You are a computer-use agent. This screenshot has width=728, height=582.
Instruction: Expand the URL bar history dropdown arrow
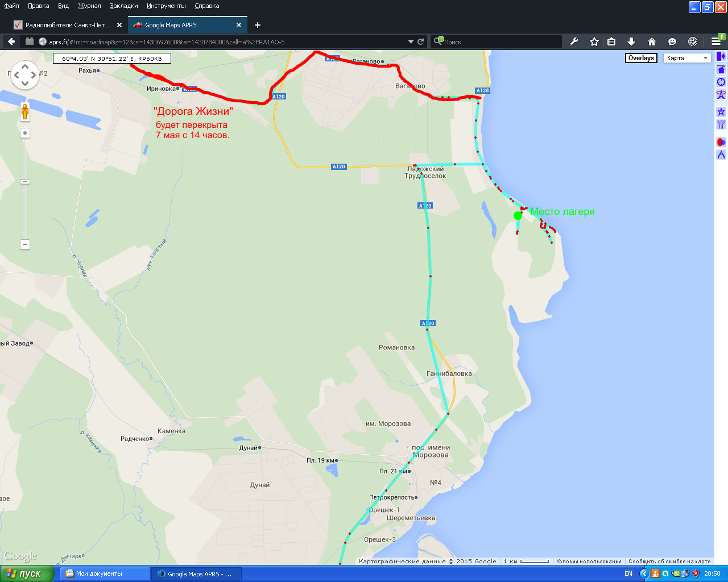tap(411, 41)
